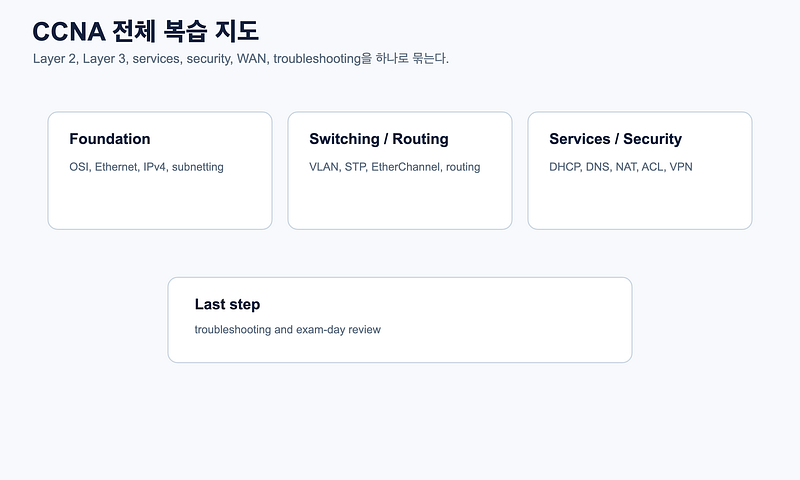This screenshot has height=480, width=800.
Task: Click the DHCP, DNS, NAT, ACL, VPN text
Action: click(620, 167)
